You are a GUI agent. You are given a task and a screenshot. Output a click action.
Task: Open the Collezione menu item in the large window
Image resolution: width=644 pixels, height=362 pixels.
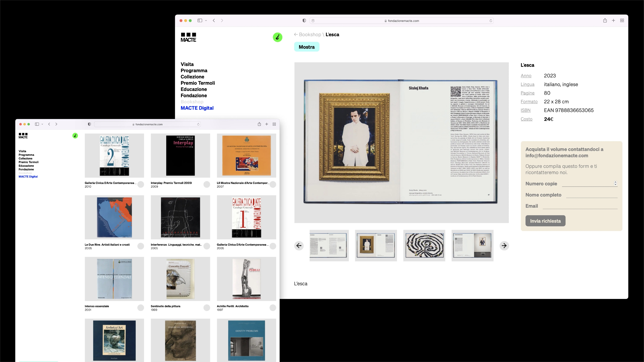pyautogui.click(x=192, y=77)
